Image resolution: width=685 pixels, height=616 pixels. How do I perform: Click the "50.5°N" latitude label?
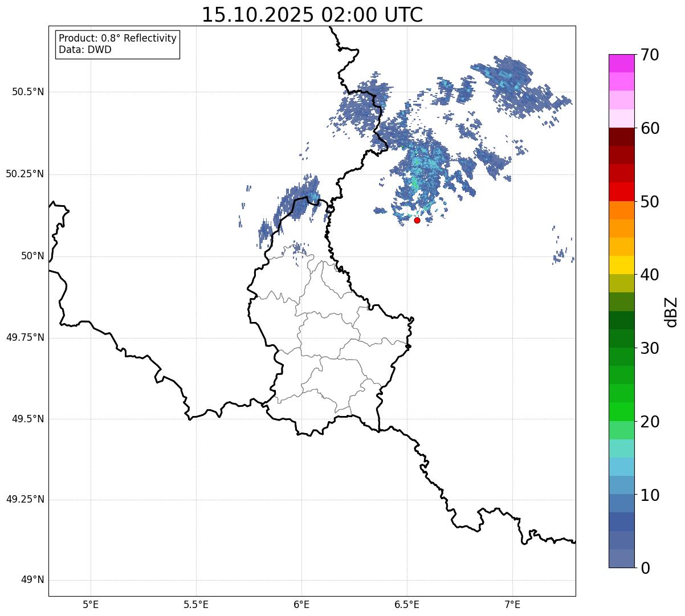pyautogui.click(x=28, y=92)
